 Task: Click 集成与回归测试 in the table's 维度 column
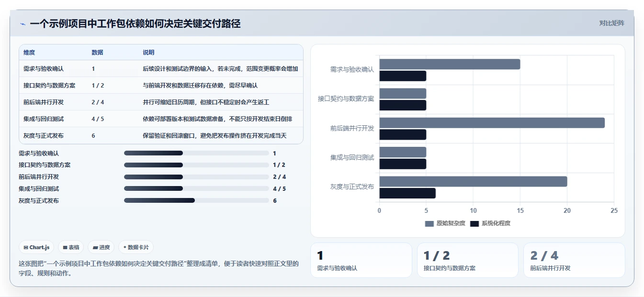click(x=44, y=119)
